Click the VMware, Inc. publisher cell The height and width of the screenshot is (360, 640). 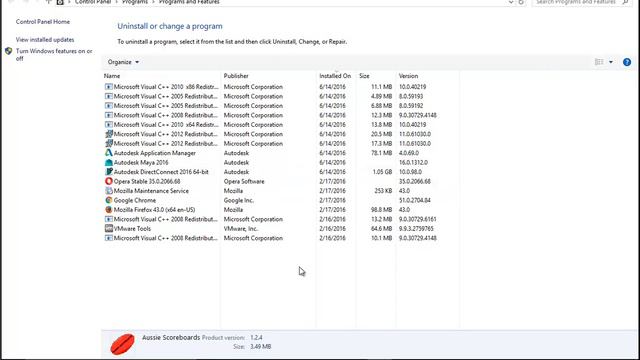coord(241,229)
